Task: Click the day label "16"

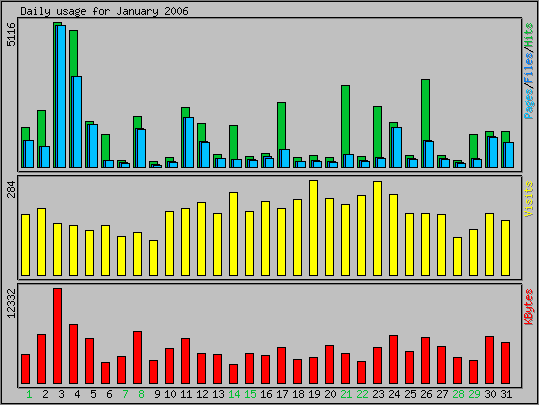Action: click(x=266, y=394)
